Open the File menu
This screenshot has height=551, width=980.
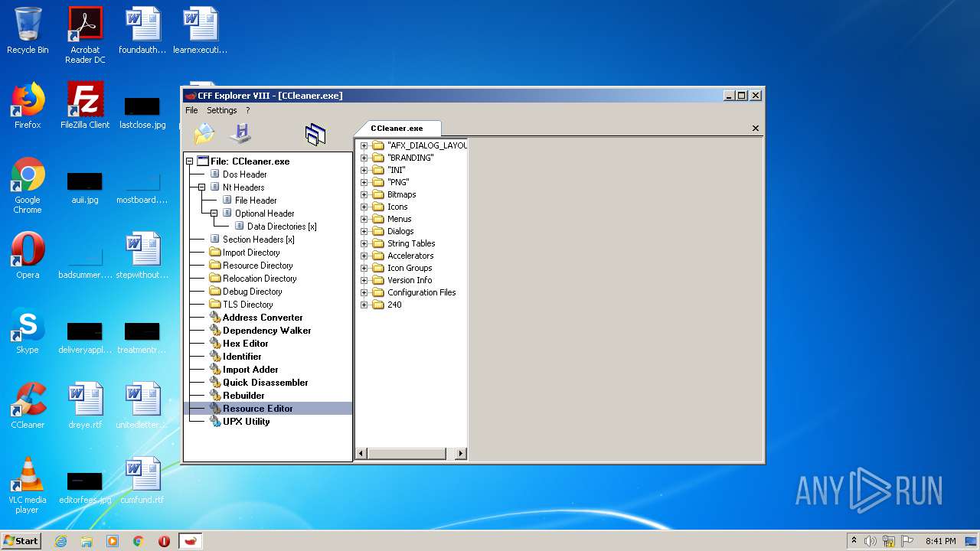pos(191,110)
